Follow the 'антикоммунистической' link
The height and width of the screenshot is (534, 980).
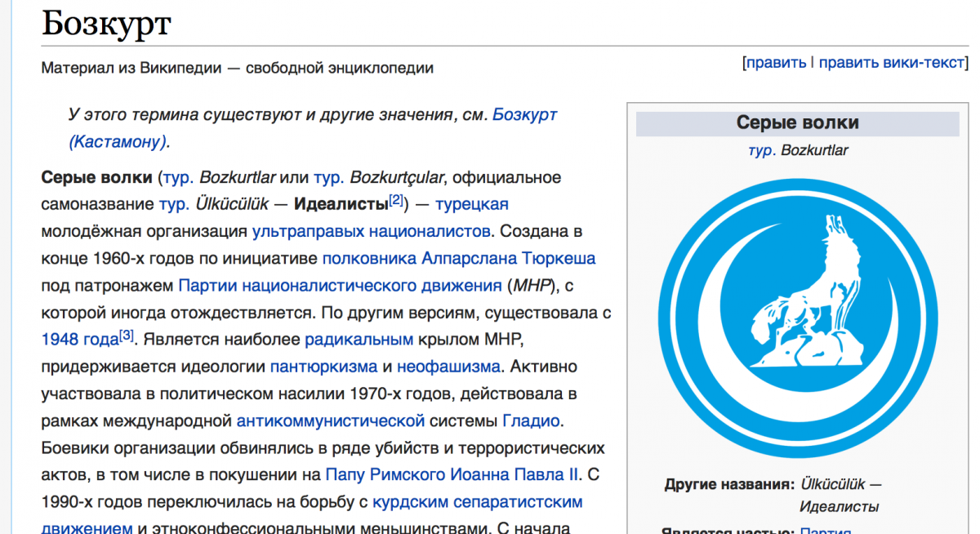pyautogui.click(x=331, y=421)
